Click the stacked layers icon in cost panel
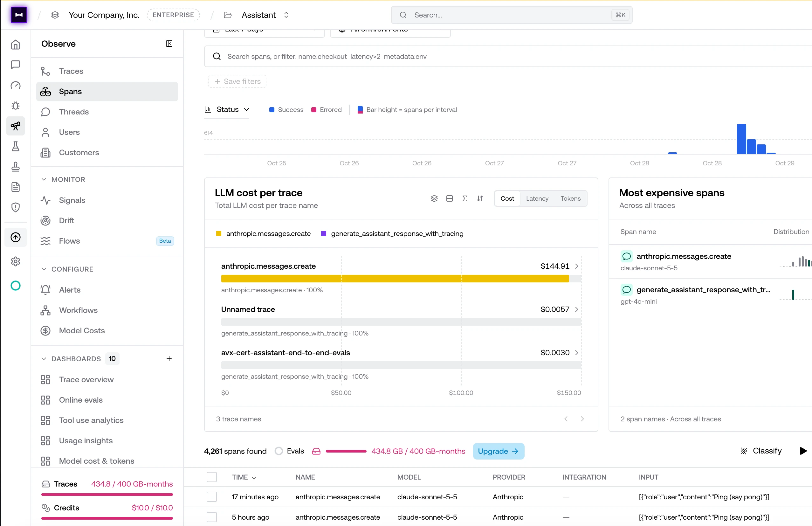This screenshot has width=812, height=526. tap(434, 199)
